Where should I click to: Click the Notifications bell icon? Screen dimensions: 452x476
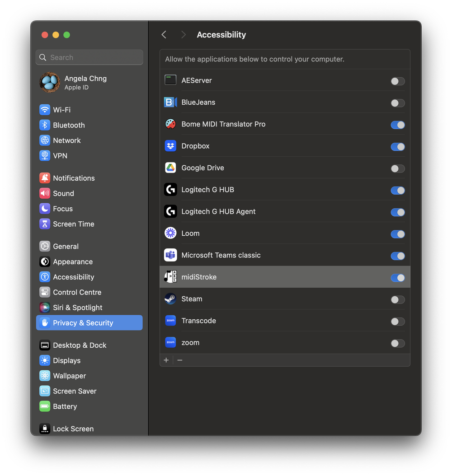pos(45,178)
